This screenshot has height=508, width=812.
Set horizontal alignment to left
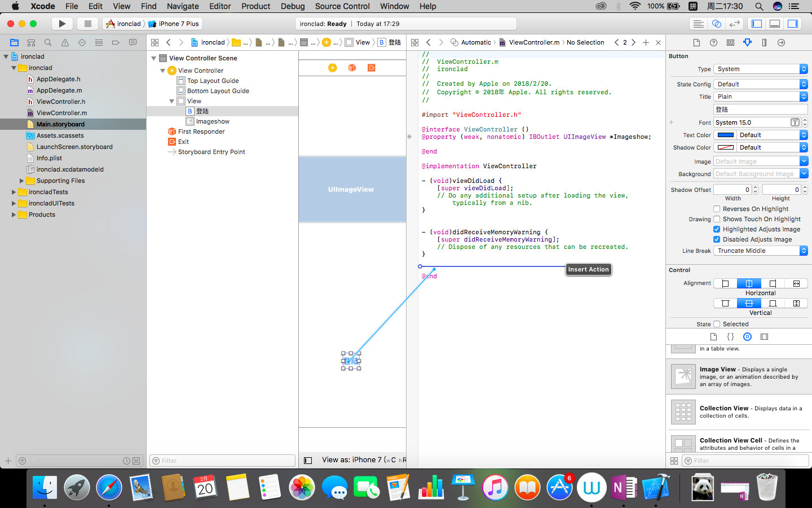725,283
